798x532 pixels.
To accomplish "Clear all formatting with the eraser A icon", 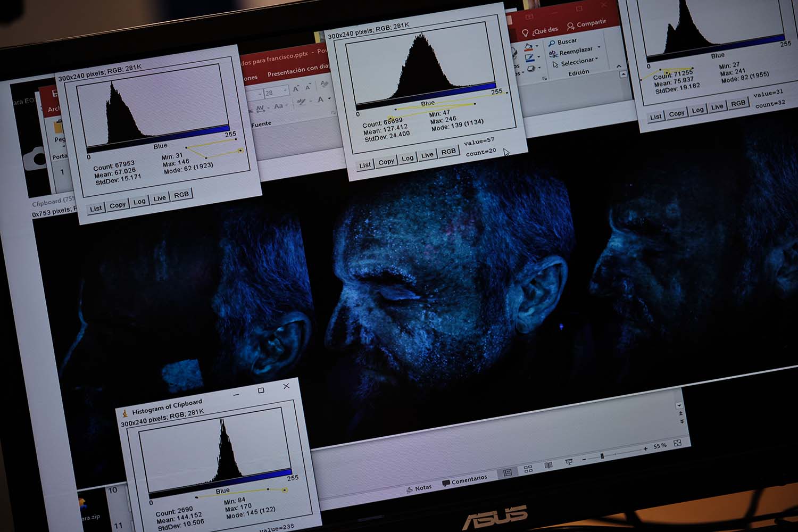I will click(323, 85).
